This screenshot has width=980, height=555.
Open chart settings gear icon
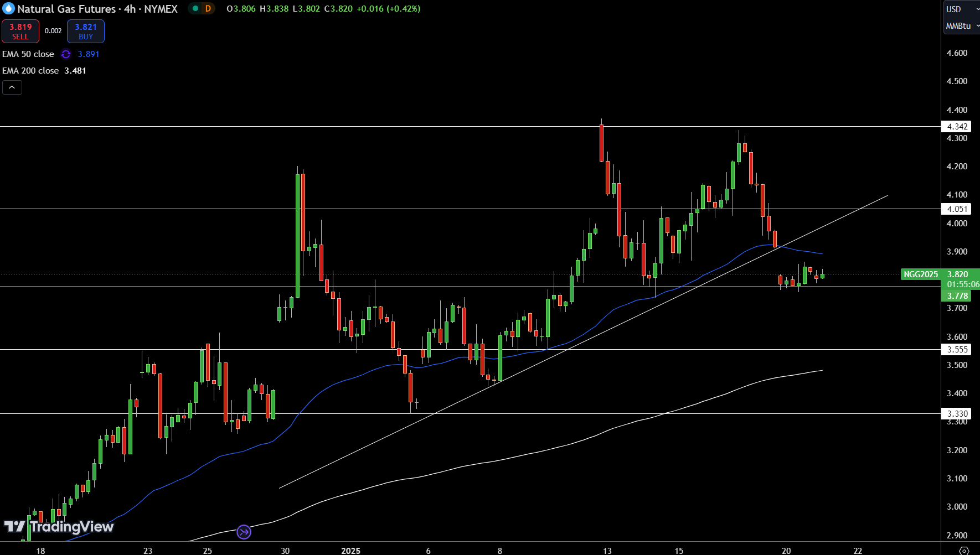(x=964, y=551)
